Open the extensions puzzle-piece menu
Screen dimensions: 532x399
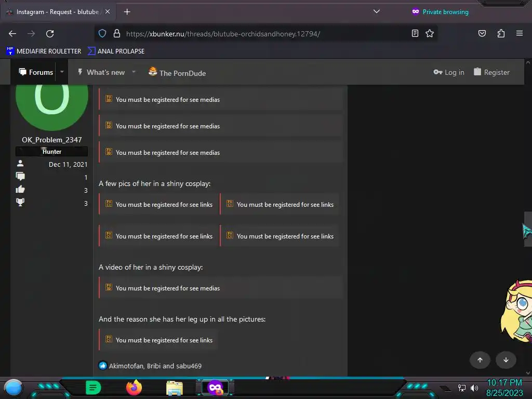pos(501,33)
